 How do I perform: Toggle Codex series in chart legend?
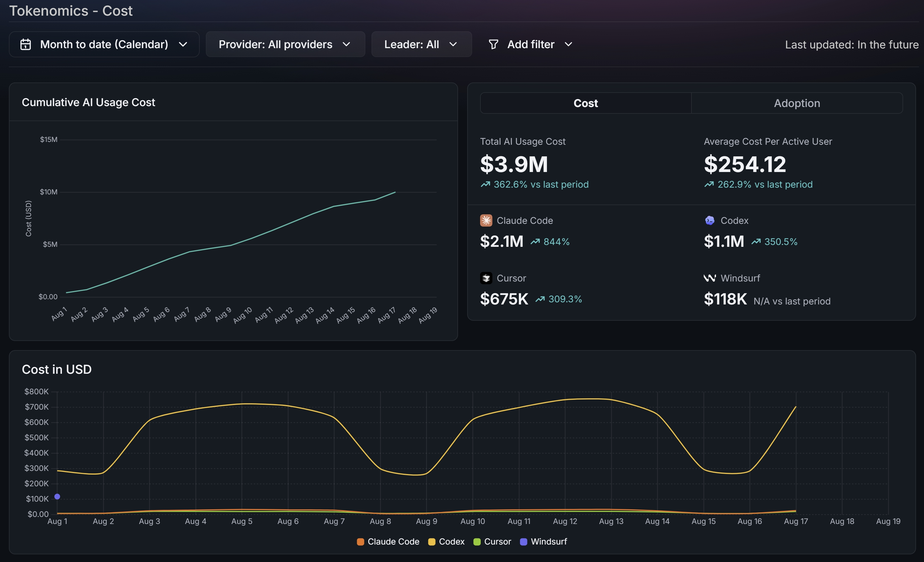pyautogui.click(x=446, y=542)
